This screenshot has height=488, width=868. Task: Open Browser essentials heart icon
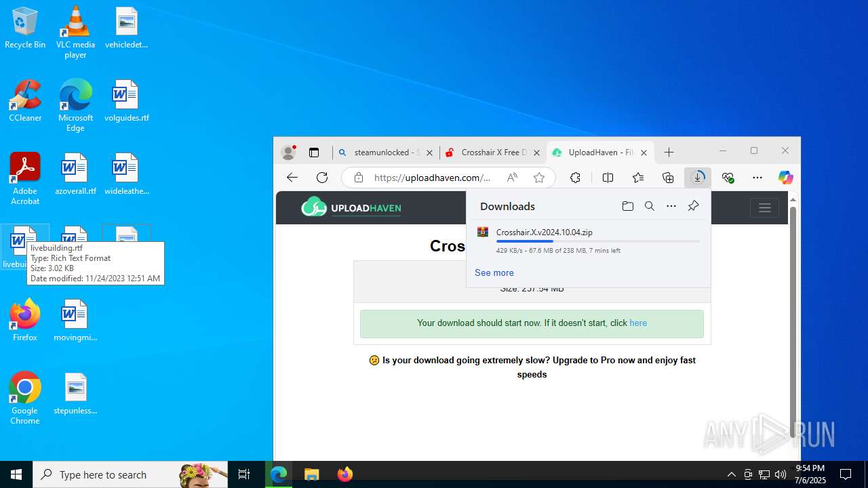(x=728, y=178)
